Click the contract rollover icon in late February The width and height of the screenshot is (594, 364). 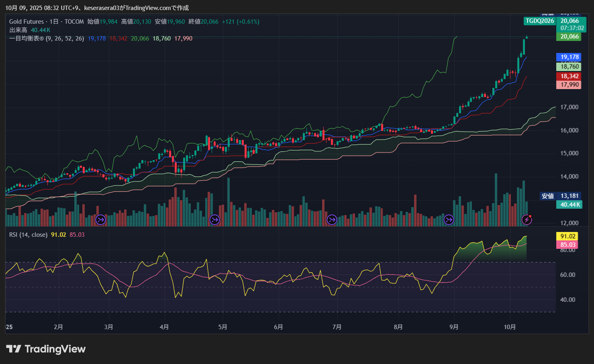pyautogui.click(x=101, y=220)
